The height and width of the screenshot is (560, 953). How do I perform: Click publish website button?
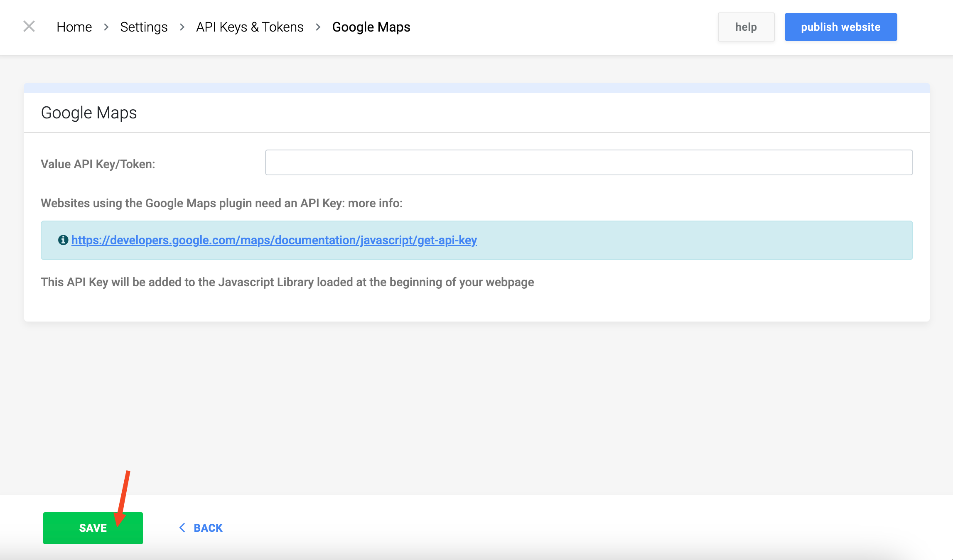pyautogui.click(x=841, y=27)
